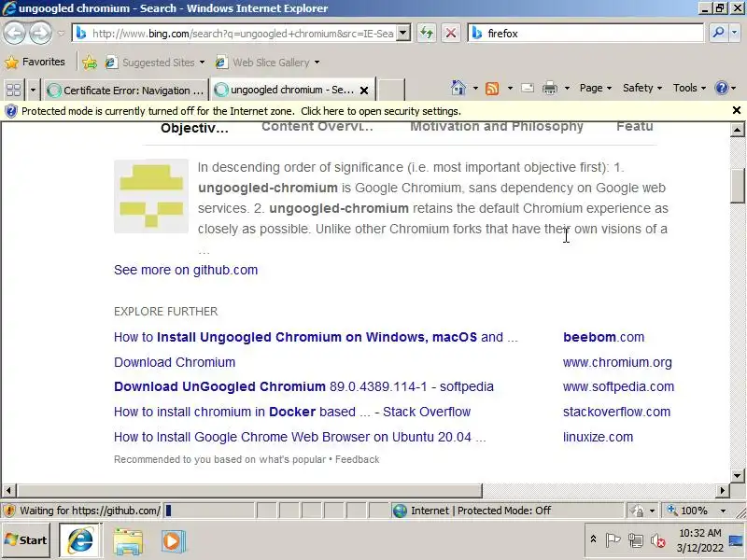Open the tab list dropdown arrow

(x=33, y=90)
